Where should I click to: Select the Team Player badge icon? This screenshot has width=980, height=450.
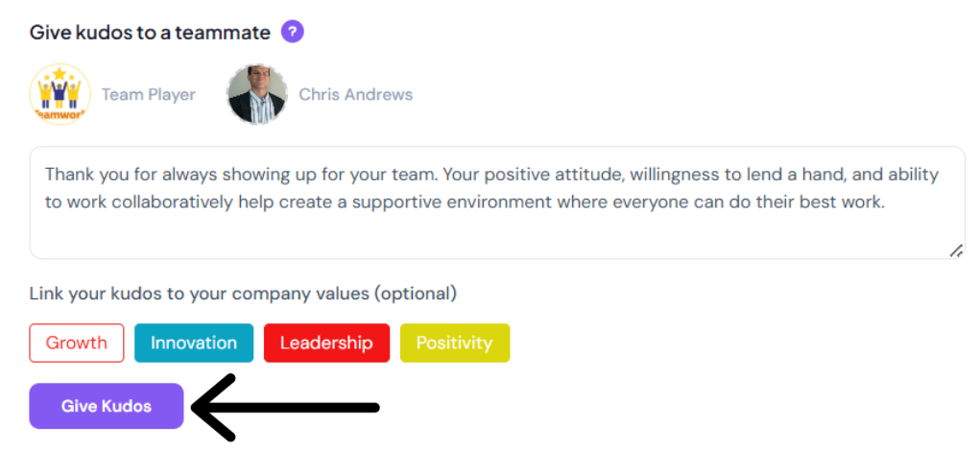(60, 94)
